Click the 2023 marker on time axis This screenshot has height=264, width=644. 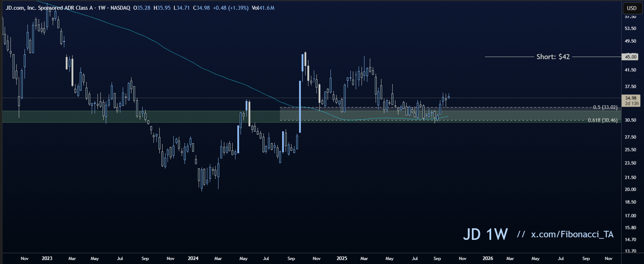47,258
